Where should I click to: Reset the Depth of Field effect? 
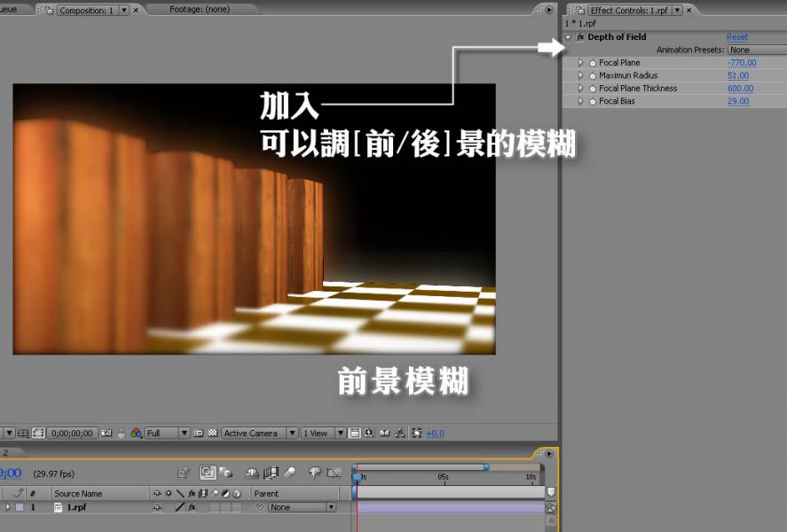click(x=736, y=36)
